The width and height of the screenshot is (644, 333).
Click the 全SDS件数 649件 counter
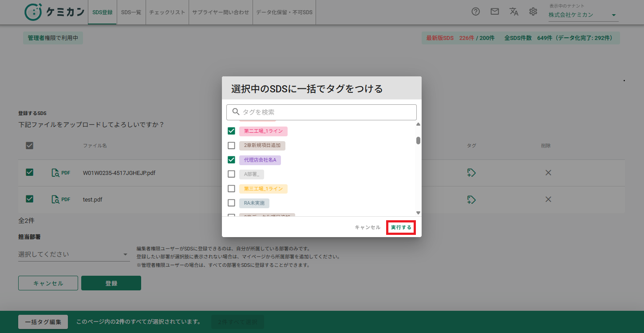(x=558, y=38)
